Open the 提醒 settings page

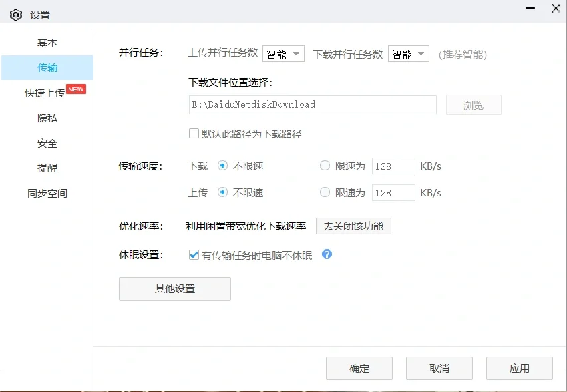tap(47, 168)
